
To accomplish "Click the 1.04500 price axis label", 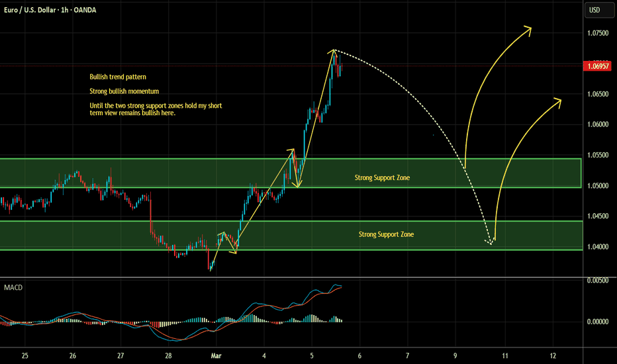I will (x=598, y=216).
